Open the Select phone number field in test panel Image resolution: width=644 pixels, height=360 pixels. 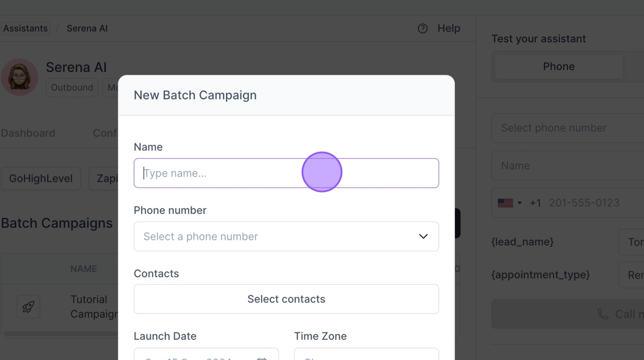tap(568, 128)
